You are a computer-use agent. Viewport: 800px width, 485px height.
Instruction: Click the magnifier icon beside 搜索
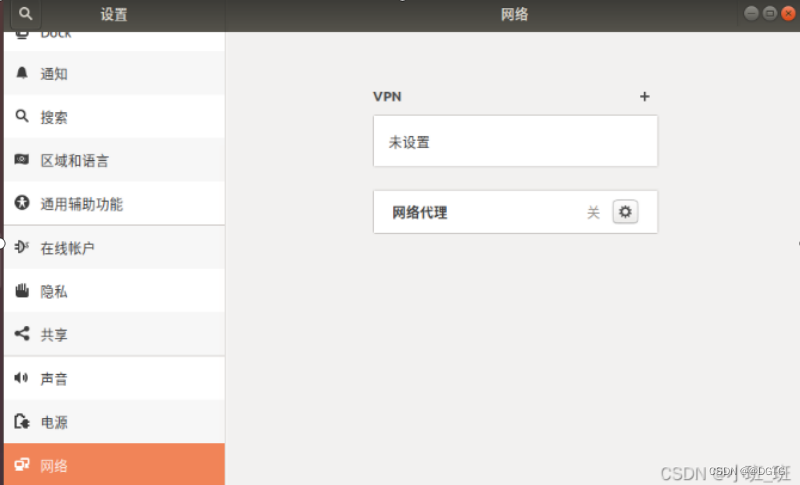click(21, 116)
